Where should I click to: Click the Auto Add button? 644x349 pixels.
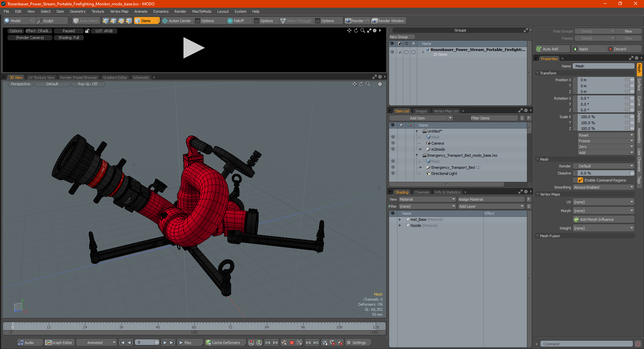(x=552, y=49)
